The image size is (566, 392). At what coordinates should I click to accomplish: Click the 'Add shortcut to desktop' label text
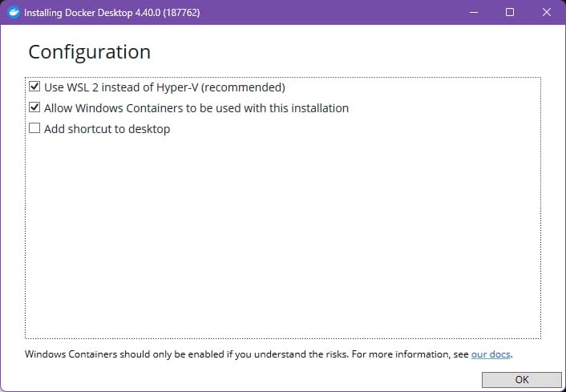click(x=107, y=129)
